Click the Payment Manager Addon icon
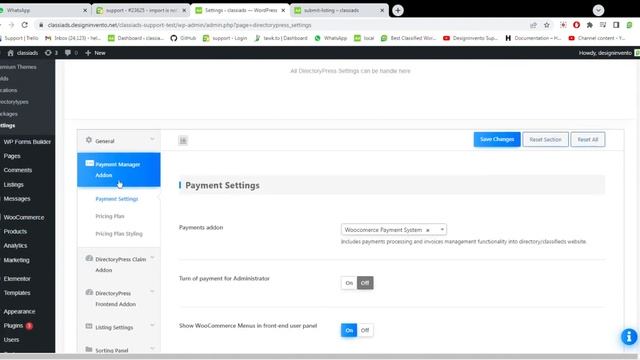Screen dimensions: 640x360 click(x=89, y=163)
